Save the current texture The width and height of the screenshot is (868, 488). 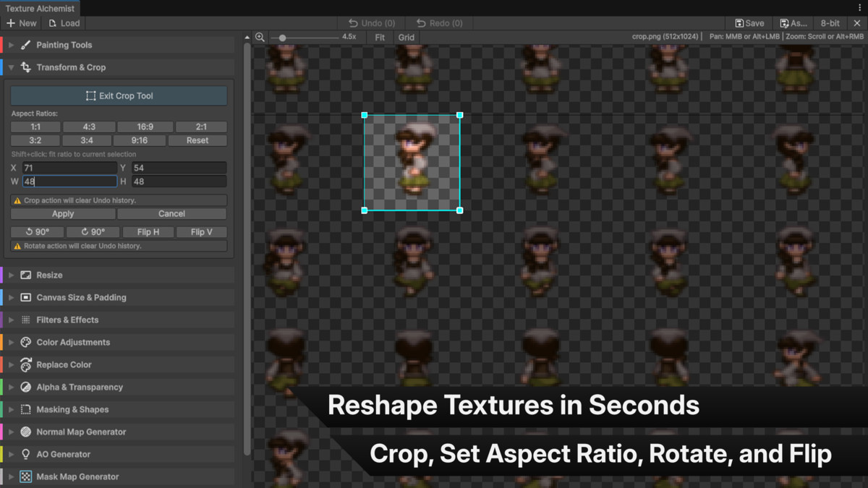[x=749, y=23]
